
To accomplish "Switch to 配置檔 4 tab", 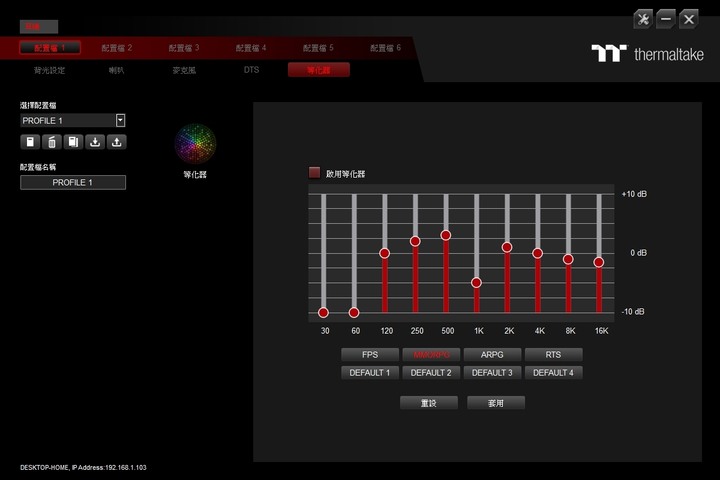I will [x=251, y=48].
